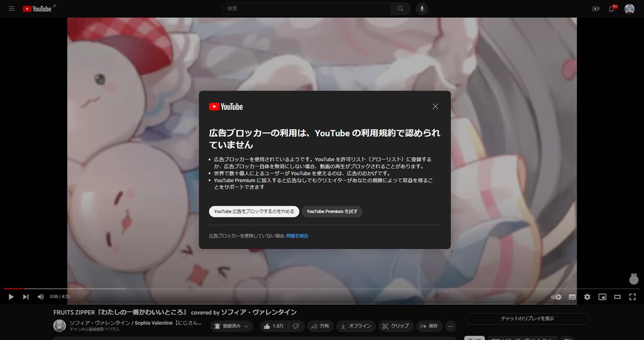644x340 pixels.
Task: Open ソフィア・ヴァレンタイン channel avatar
Action: pos(59,325)
